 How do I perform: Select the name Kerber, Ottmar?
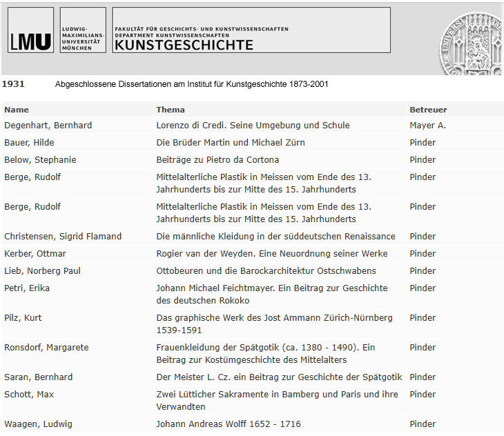point(35,254)
